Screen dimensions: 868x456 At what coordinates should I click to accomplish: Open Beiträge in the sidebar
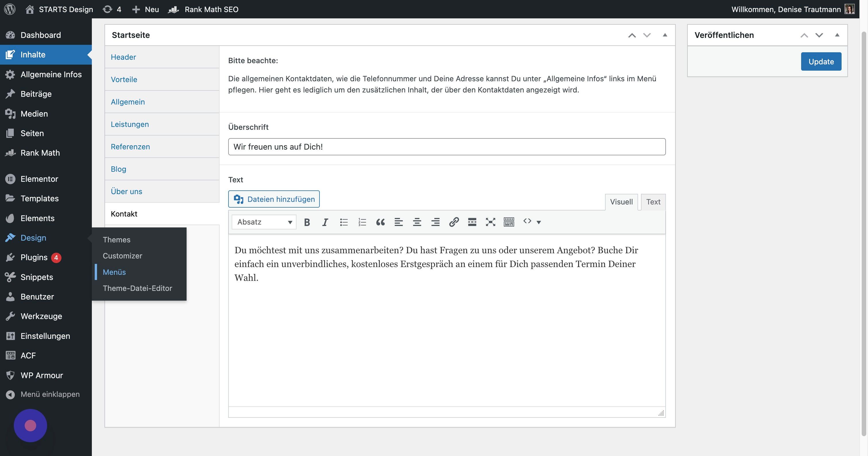[46, 94]
